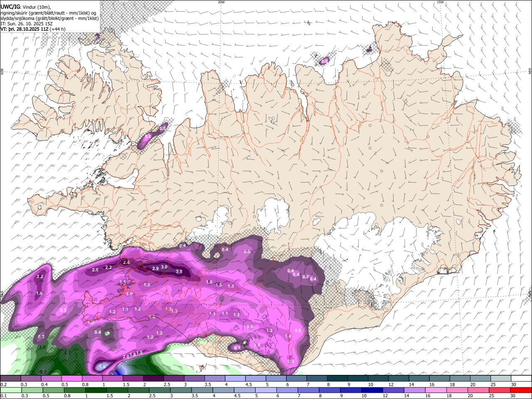Select top legend swatch between 2 and 2.5
Screen dimensions: 532x399
pyautogui.click(x=153, y=378)
